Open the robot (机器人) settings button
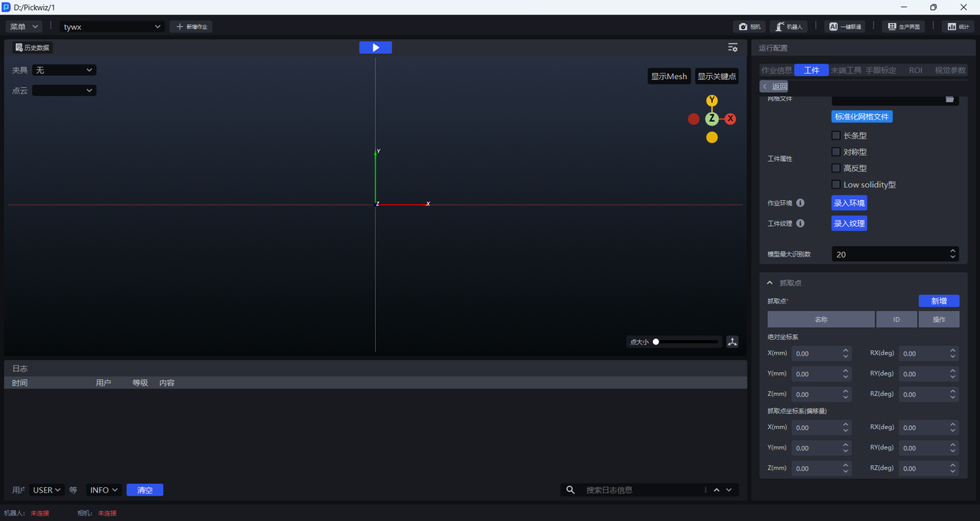The height and width of the screenshot is (521, 980). click(x=789, y=27)
